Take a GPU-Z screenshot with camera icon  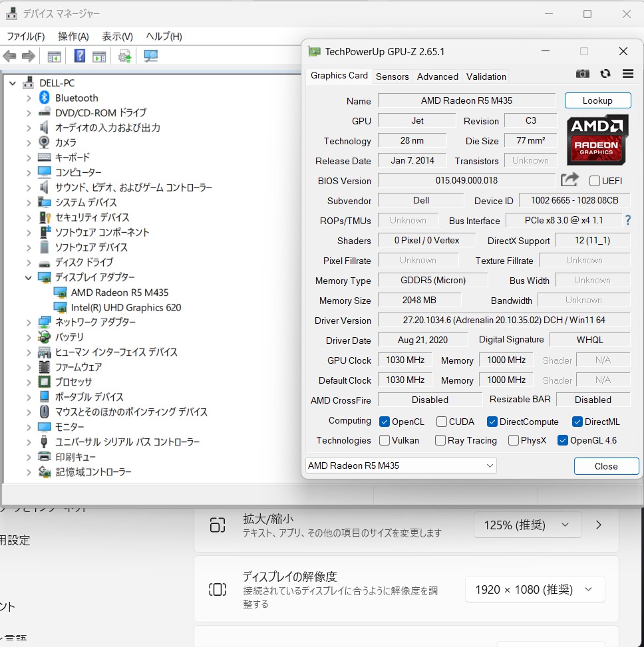tap(583, 74)
